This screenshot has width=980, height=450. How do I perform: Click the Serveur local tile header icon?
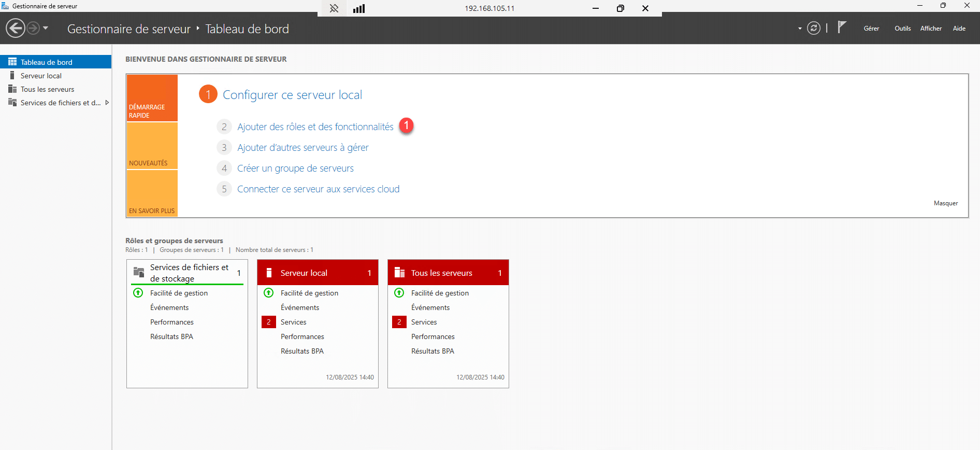click(269, 273)
